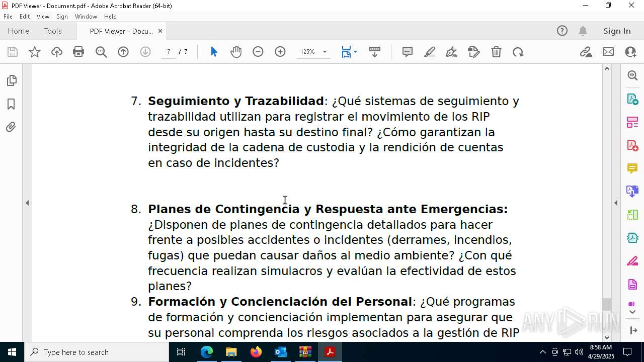Rotate page icon
Screen dimensions: 644x362
pyautogui.click(x=518, y=52)
